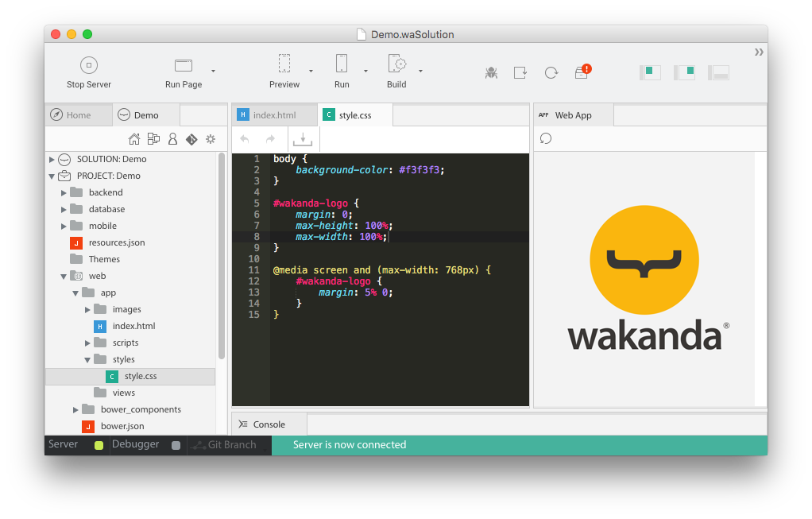Select the style.css editor tab
The height and width of the screenshot is (519, 812).
tap(355, 115)
